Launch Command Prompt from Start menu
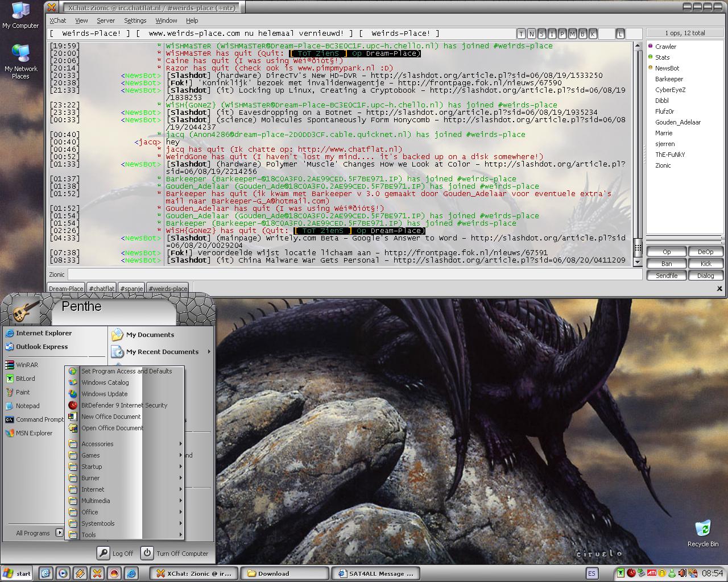The image size is (728, 582). (x=34, y=419)
